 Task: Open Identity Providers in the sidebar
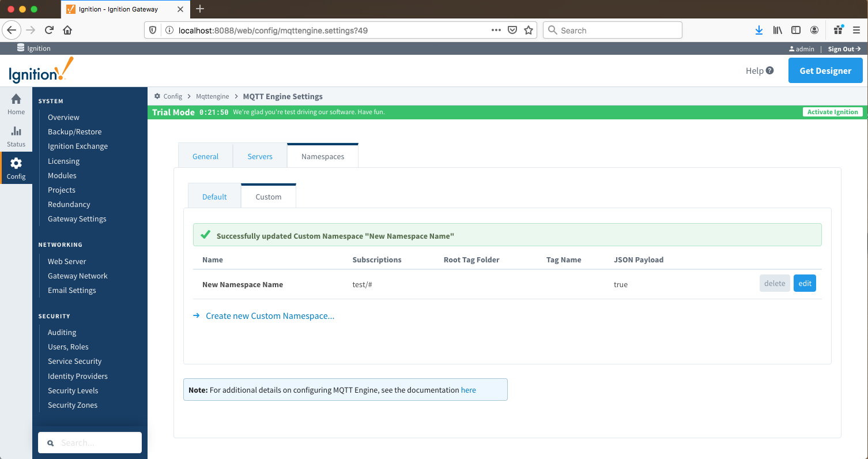[x=78, y=376]
